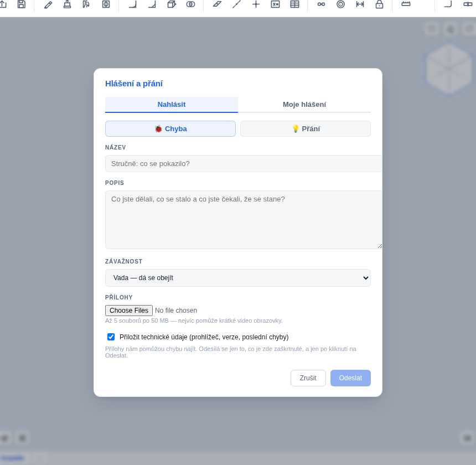Uncheck the Přiložit technické údaje checkbox

tap(111, 337)
